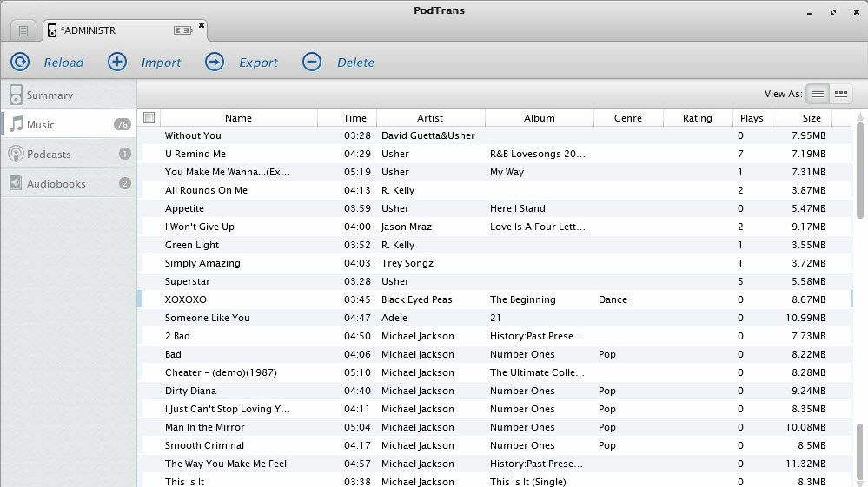Open the Podcasts section
Image resolution: width=868 pixels, height=487 pixels.
point(69,154)
